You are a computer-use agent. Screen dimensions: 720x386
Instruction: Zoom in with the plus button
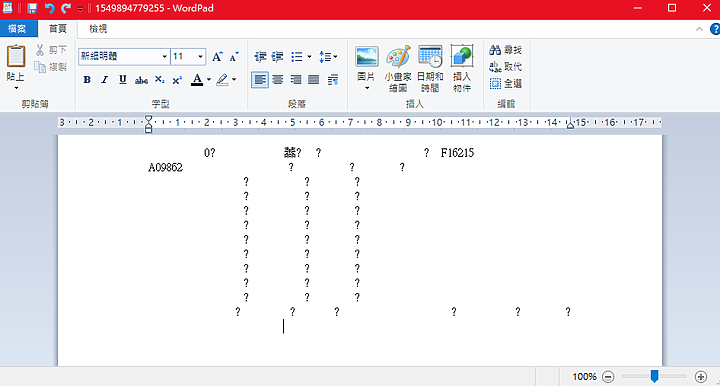point(701,377)
